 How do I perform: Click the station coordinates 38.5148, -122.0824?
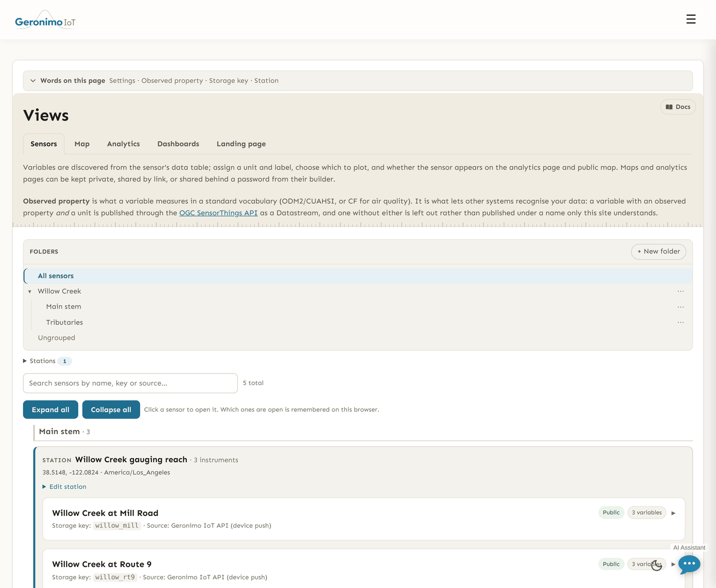[x=71, y=472]
